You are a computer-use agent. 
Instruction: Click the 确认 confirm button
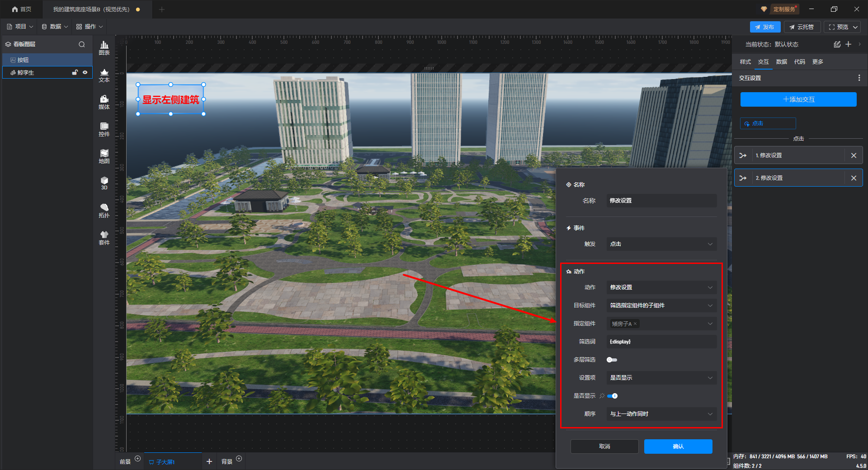click(x=678, y=446)
